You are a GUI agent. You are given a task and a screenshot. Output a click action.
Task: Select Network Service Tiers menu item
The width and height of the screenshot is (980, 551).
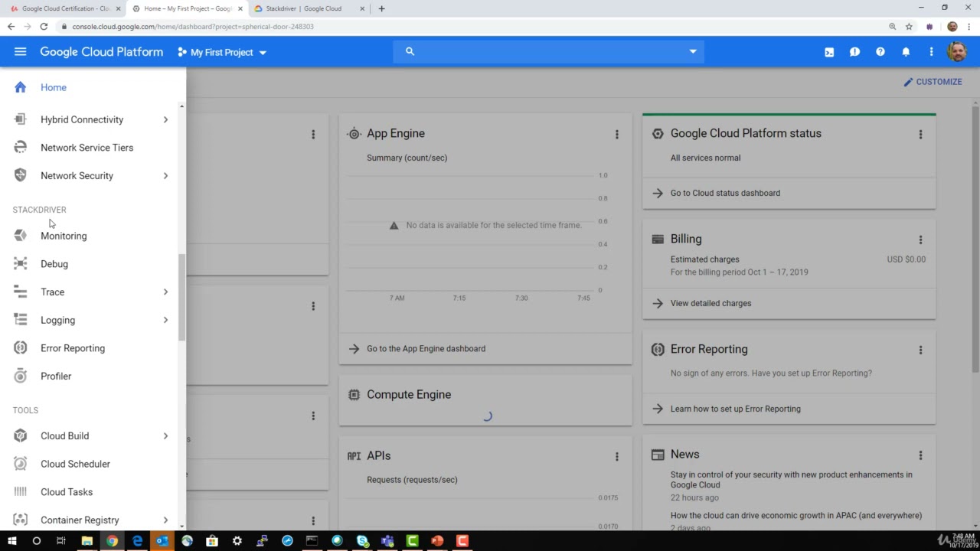87,148
